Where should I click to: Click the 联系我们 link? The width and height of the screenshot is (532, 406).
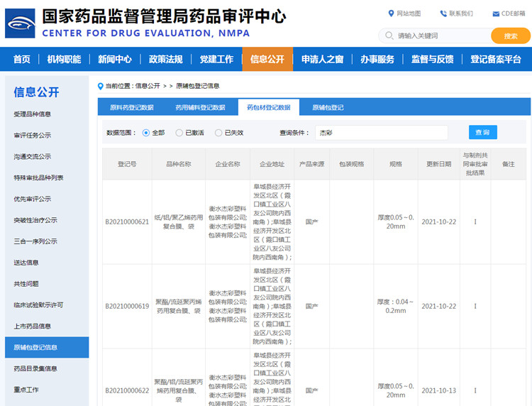[x=461, y=13]
